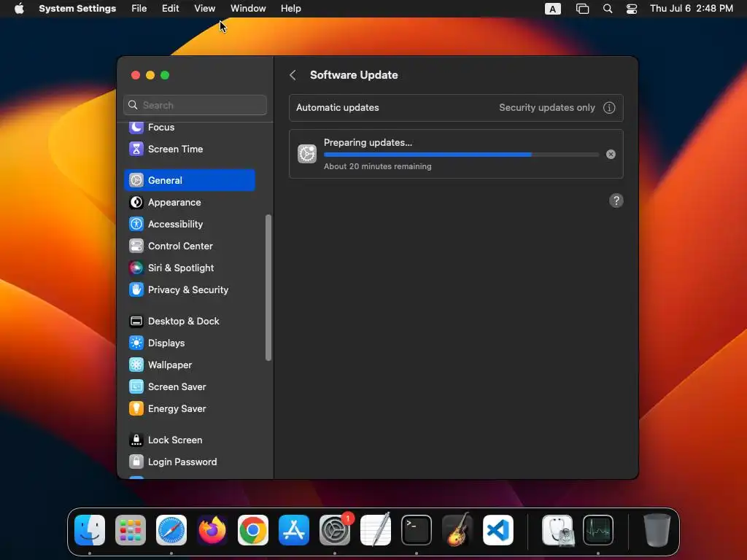
Task: Open Privacy & Security settings
Action: pos(189,290)
